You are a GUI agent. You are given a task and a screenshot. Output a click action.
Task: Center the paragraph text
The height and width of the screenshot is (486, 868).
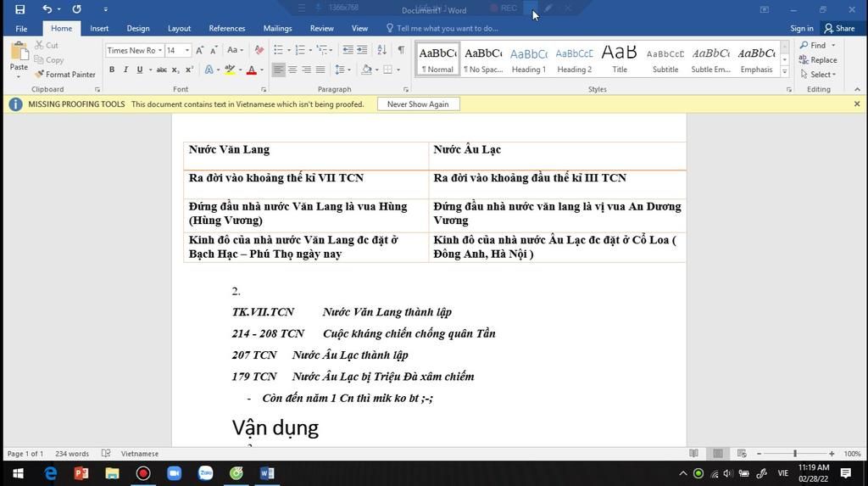pos(292,70)
